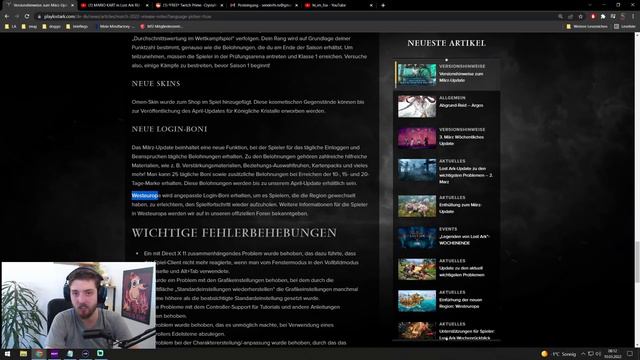Screen dimensions: 640x360
Task: Open the Chrome three-dot menu
Action: tap(633, 17)
